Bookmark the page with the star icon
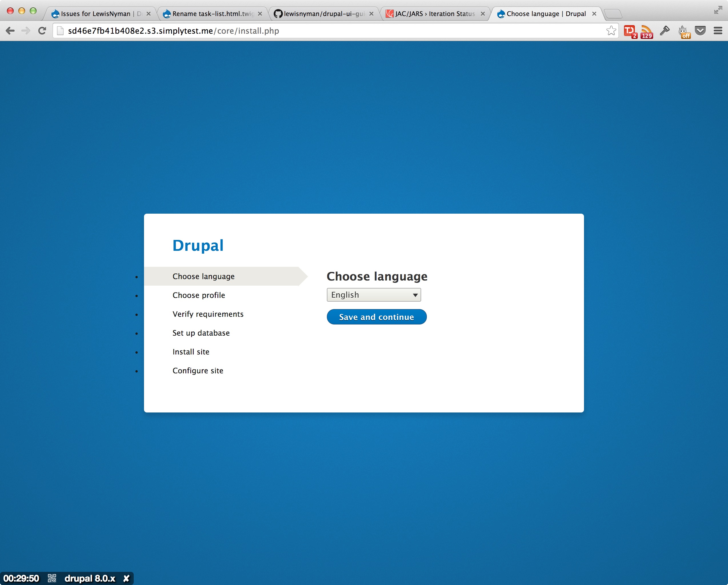The width and height of the screenshot is (728, 585). point(611,31)
